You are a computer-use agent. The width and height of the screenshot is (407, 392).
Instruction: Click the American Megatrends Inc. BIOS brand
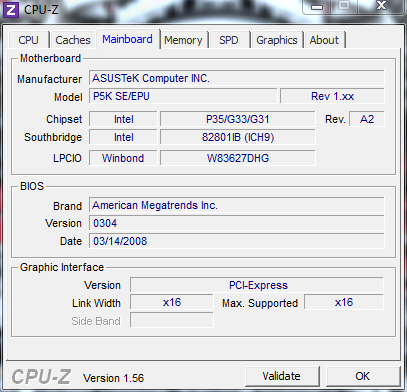pyautogui.click(x=237, y=205)
